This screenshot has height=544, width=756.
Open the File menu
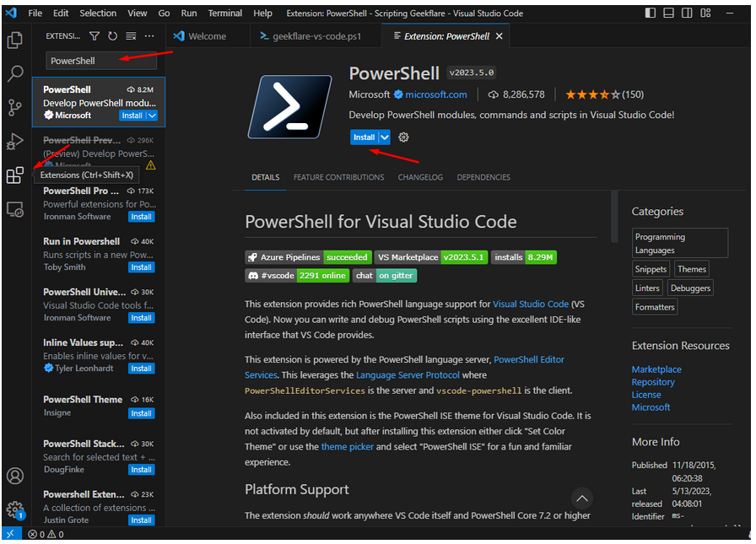point(35,13)
